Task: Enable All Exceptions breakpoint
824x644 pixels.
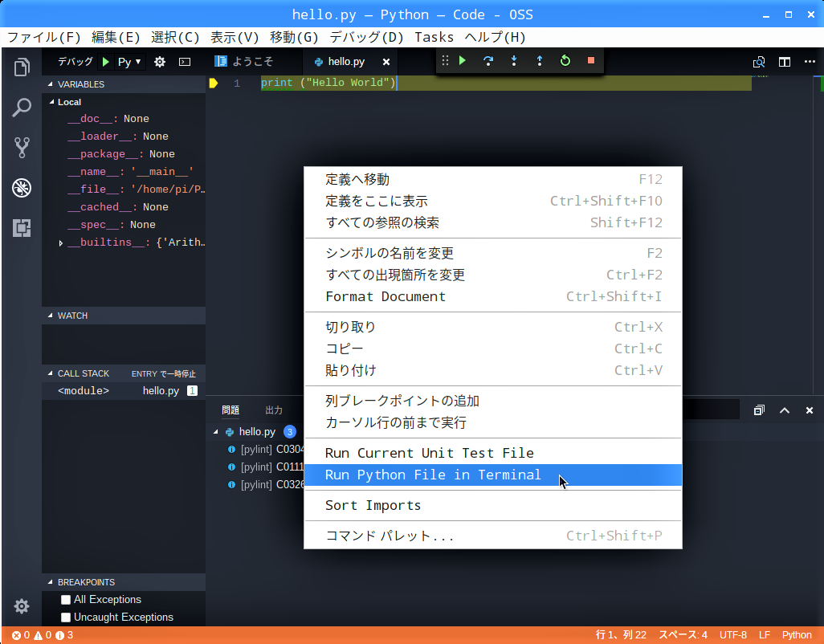Action: tap(66, 600)
